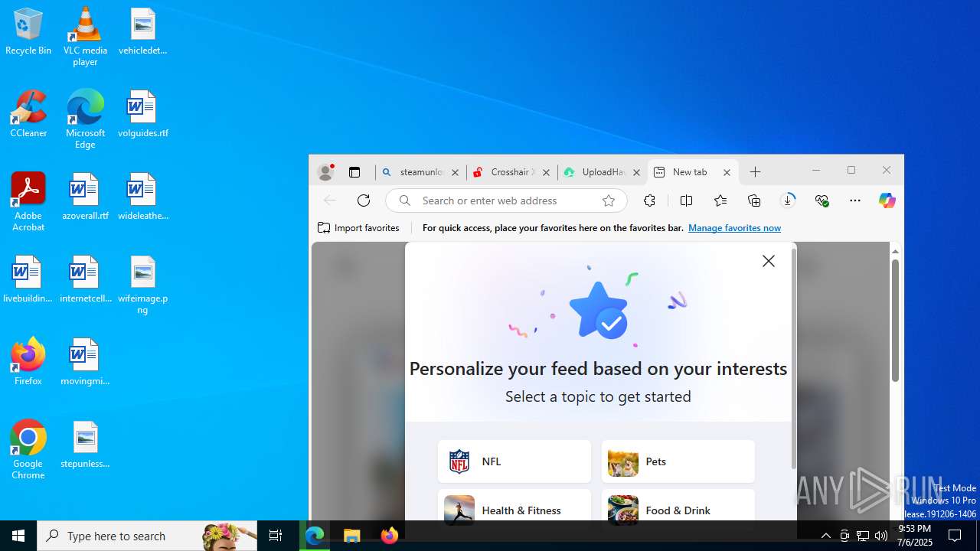Screen dimensions: 980x551
Task: Close the New tab tab
Action: pos(727,173)
